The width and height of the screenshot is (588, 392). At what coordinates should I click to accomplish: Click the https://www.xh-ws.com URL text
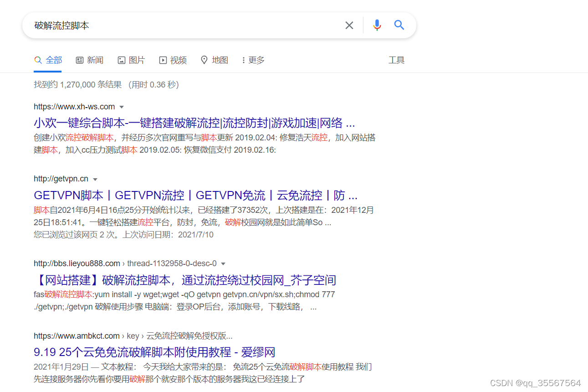(74, 107)
